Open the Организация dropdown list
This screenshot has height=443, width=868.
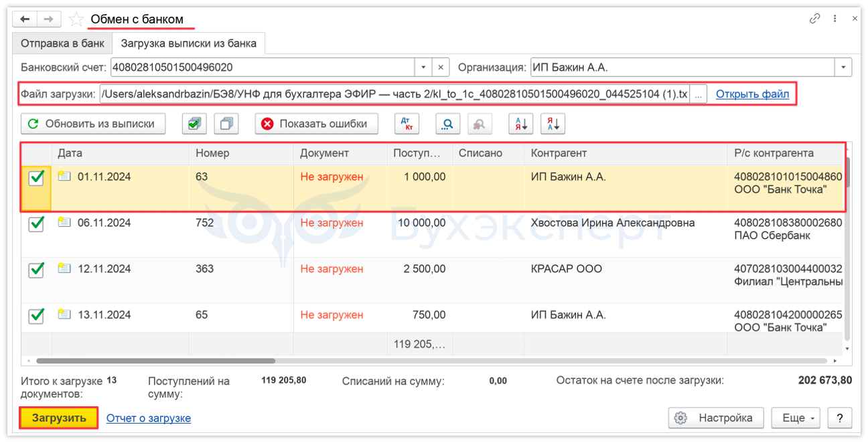click(x=843, y=68)
